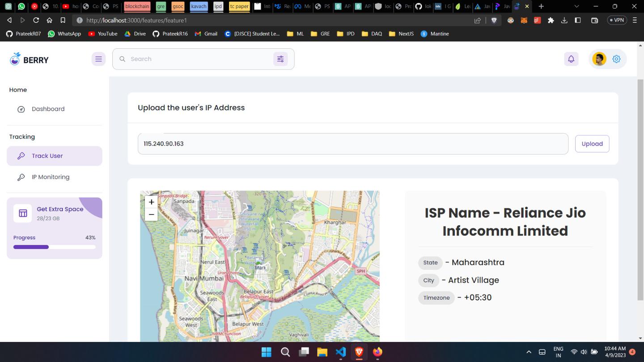This screenshot has height=362, width=644.
Task: Open the ML bookmarks folder
Action: [x=295, y=34]
